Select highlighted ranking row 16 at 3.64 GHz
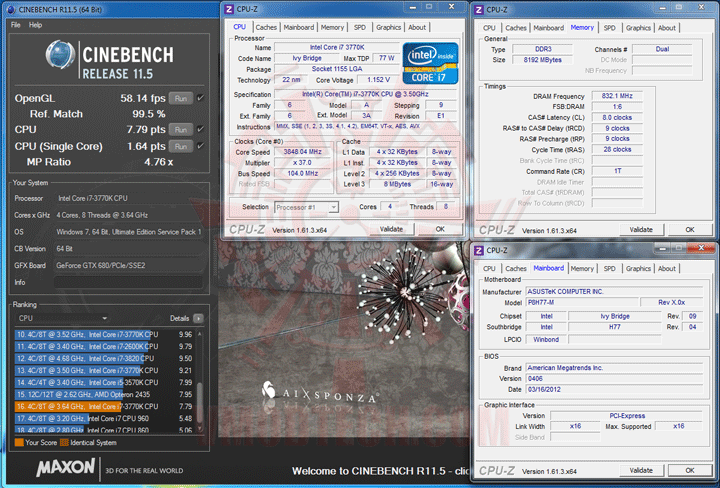The image size is (720, 488). coord(104,406)
